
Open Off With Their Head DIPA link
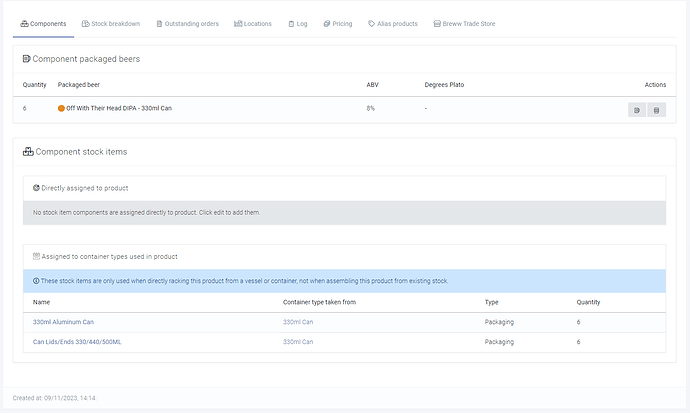(x=118, y=108)
